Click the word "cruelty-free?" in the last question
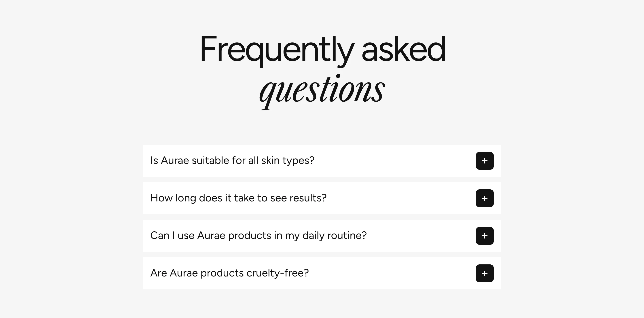Viewport: 644px width, 318px height. click(278, 273)
